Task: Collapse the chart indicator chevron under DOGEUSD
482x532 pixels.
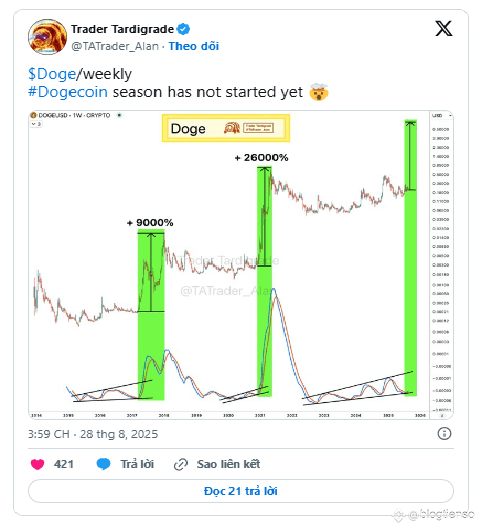Action: click(36, 124)
